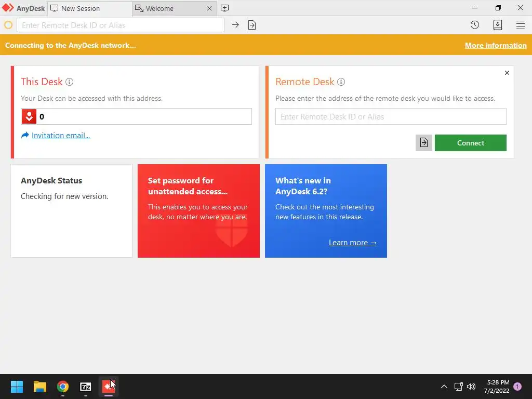Screen dimensions: 532x399
Task: Click the browse files button beside Connect
Action: click(424, 143)
